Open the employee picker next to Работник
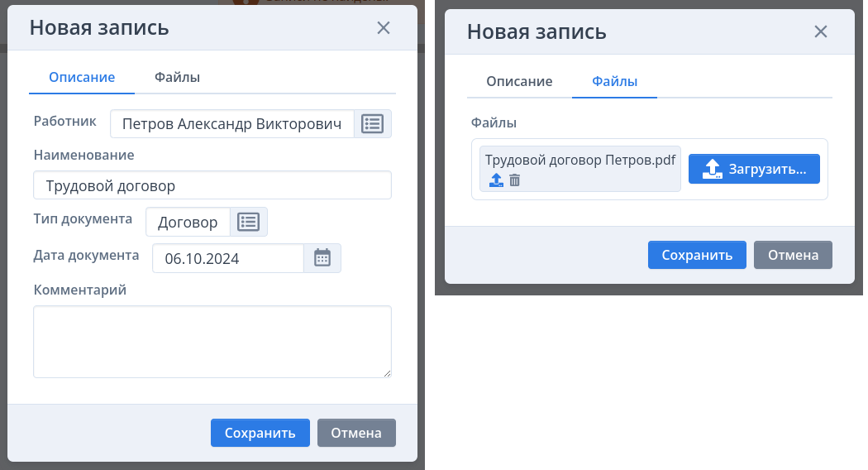Screen dimensions: 868x470 pyautogui.click(x=373, y=124)
